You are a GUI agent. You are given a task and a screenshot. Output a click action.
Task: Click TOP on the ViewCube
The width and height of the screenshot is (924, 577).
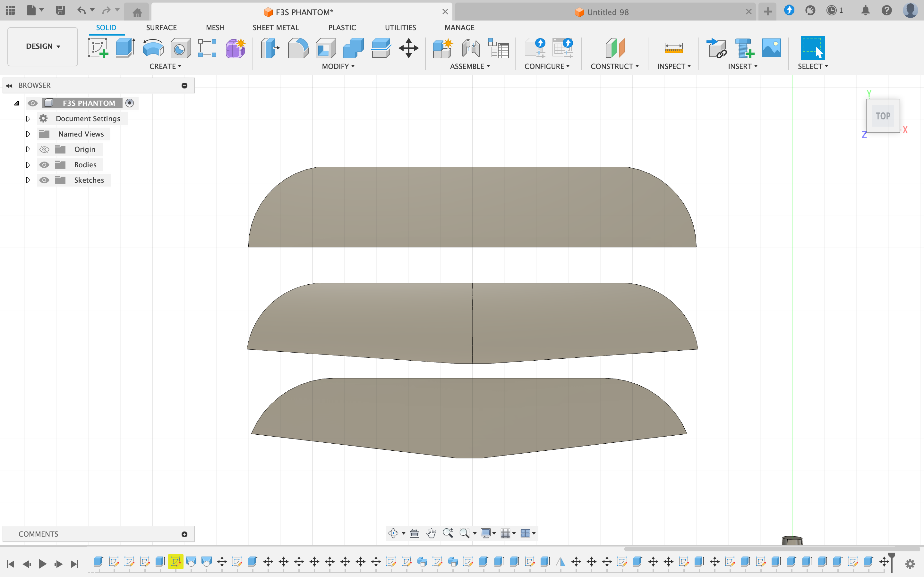click(x=883, y=116)
